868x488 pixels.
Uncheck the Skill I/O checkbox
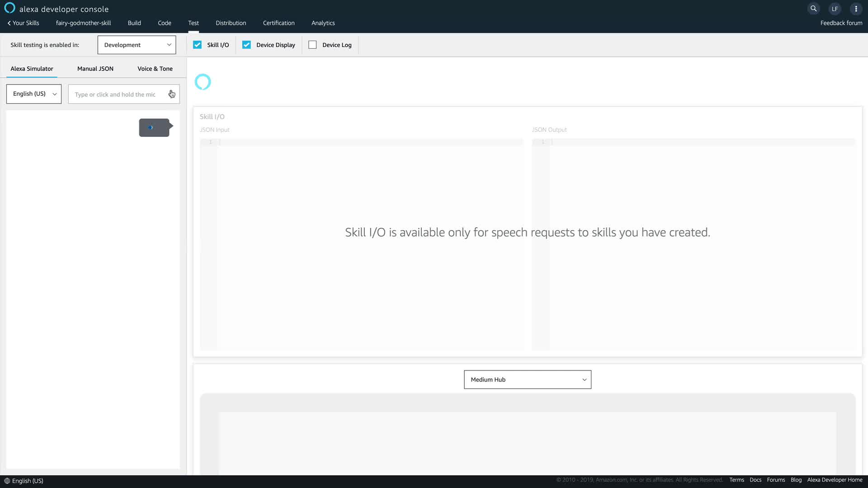(197, 45)
